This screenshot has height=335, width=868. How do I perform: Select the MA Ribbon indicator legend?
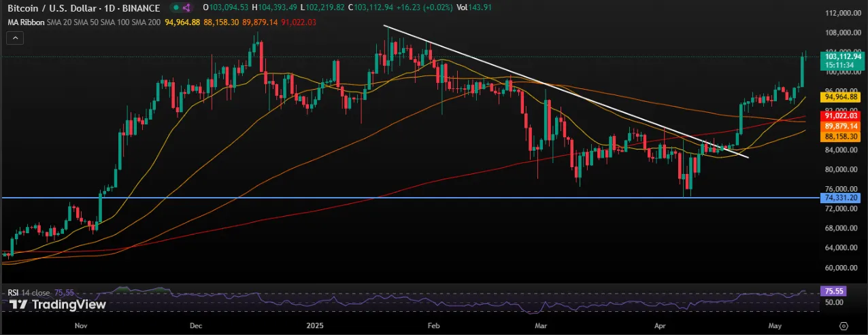[24, 22]
